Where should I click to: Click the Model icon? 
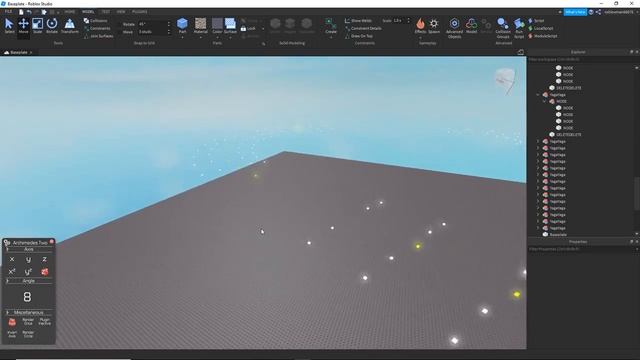click(471, 25)
